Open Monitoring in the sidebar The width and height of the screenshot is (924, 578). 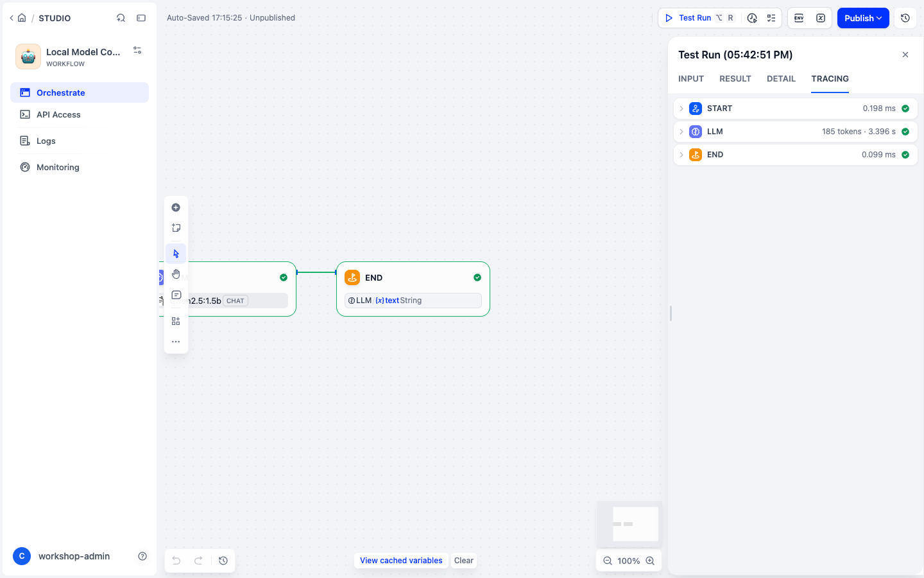point(80,167)
